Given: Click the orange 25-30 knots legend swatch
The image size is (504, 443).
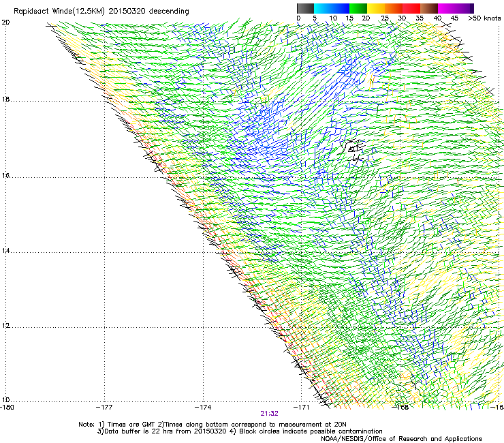Looking at the screenshot, I should coord(394,8).
